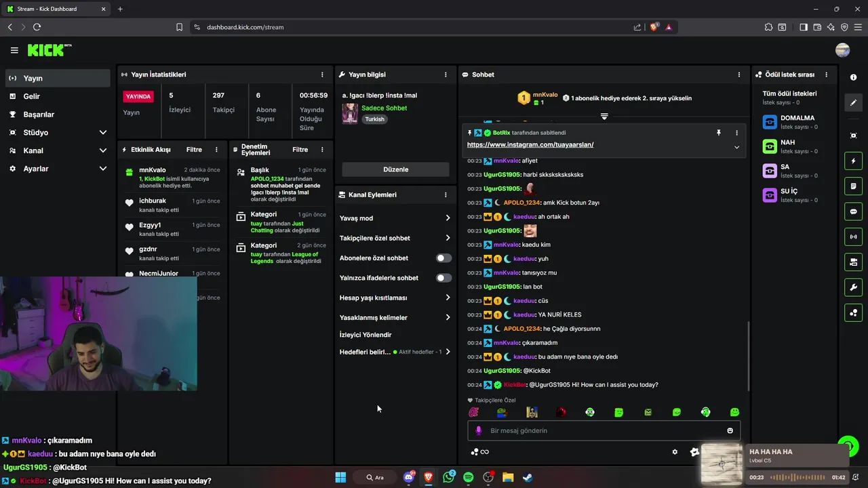Screen dimensions: 868x488
Task: Go to Yayın in the sidebar
Action: 58,78
